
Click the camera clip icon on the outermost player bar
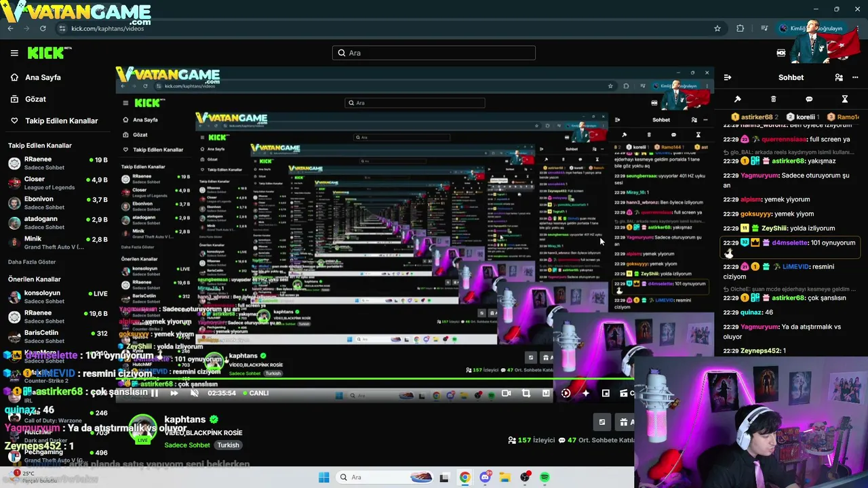tap(506, 393)
